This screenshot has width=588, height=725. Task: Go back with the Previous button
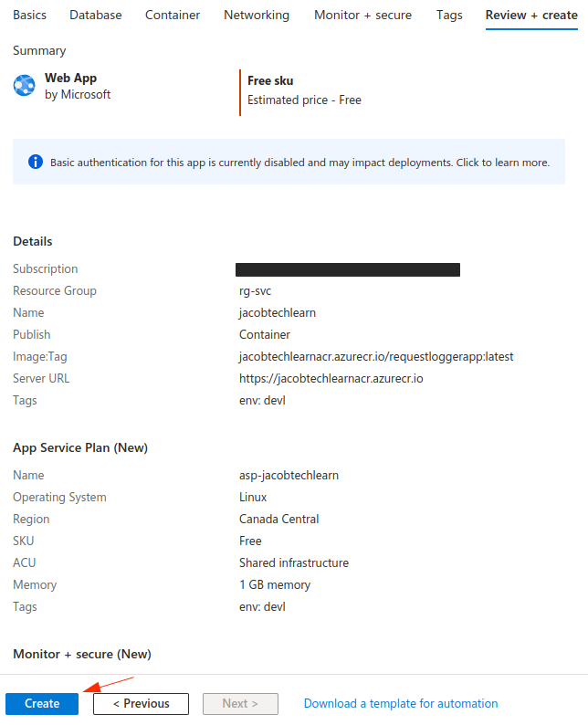pos(141,704)
